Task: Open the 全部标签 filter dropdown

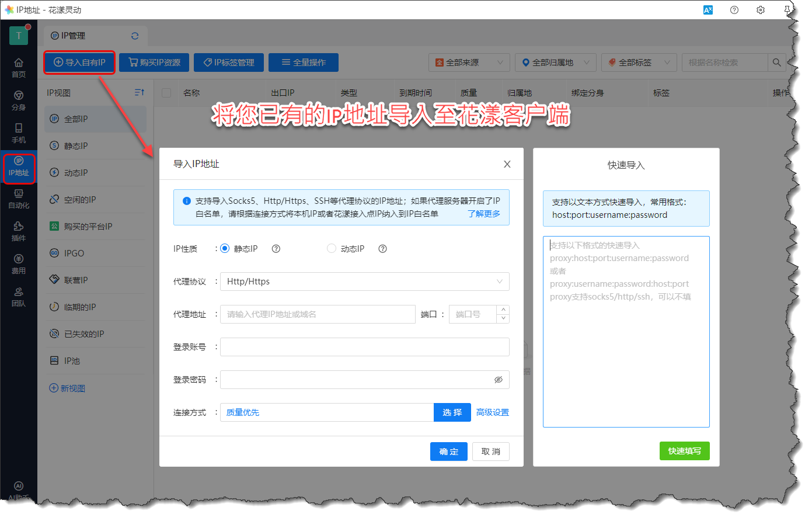Action: (639, 62)
